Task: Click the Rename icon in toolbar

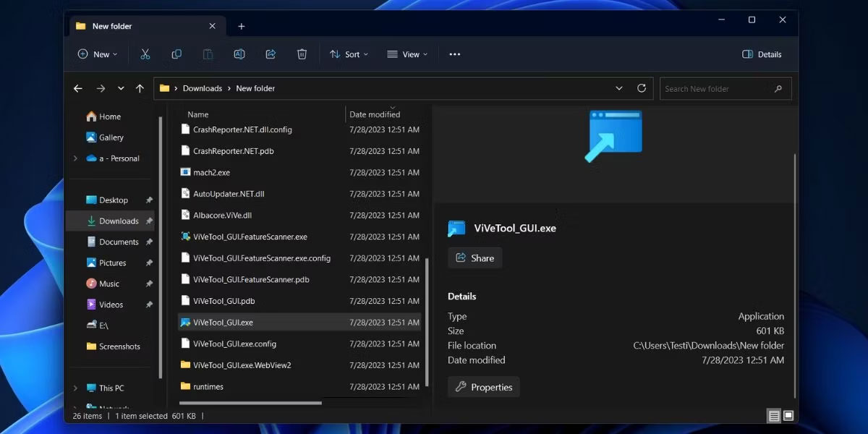Action: point(239,54)
